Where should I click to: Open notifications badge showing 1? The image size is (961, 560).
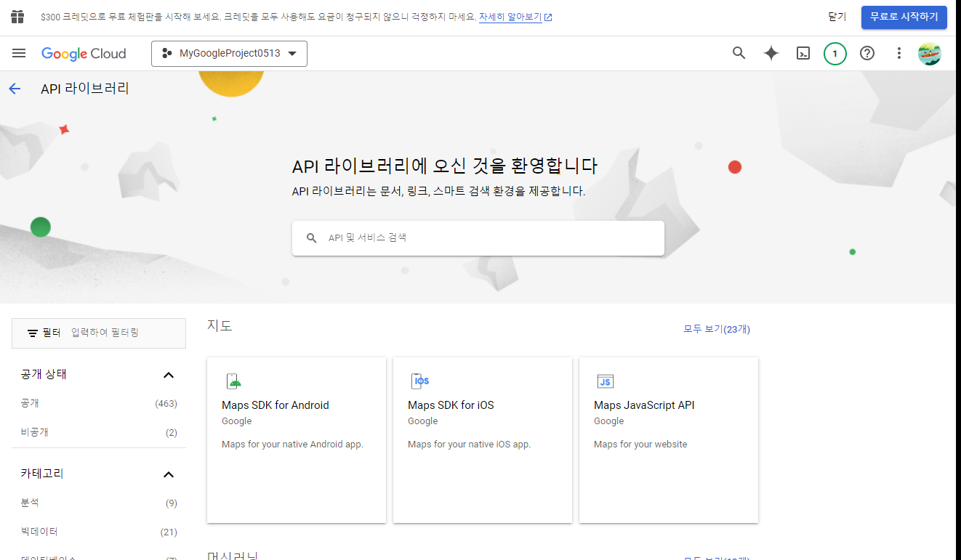click(x=835, y=53)
